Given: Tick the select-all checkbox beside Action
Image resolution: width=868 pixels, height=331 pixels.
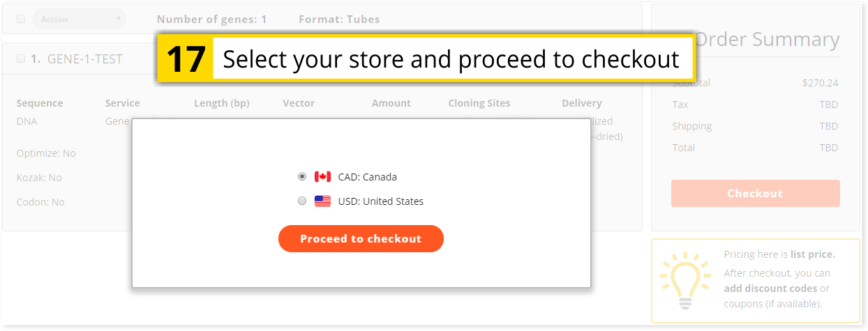Looking at the screenshot, I should click(21, 19).
